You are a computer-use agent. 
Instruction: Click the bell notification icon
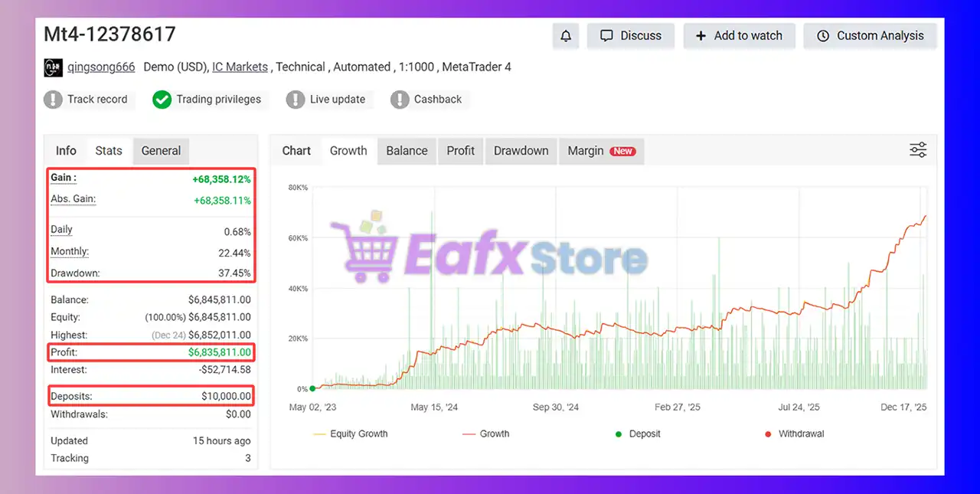click(x=567, y=36)
